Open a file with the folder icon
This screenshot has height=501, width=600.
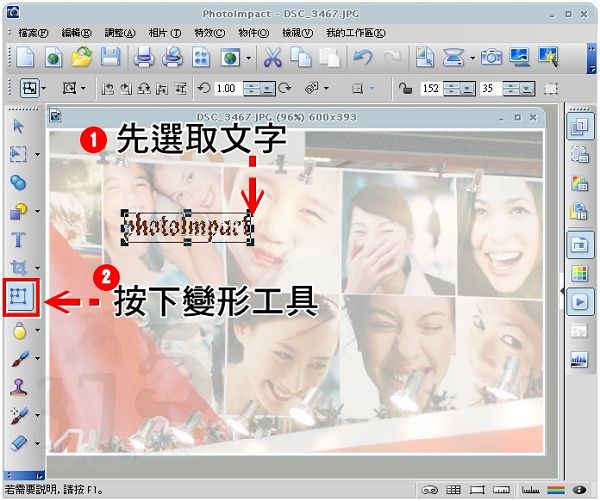tap(82, 57)
